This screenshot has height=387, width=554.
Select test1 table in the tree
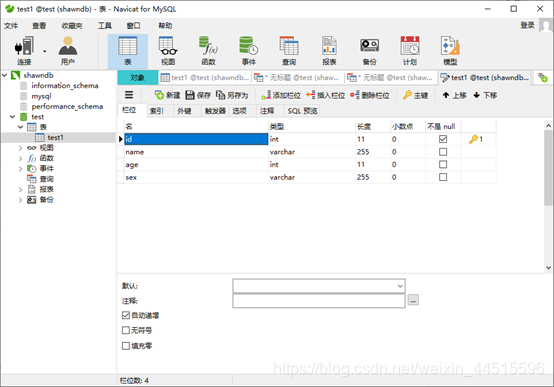(55, 137)
